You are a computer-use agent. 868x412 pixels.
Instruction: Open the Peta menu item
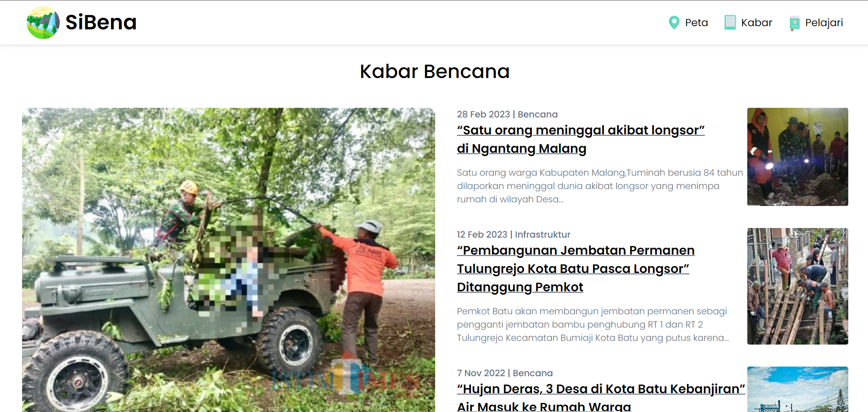[x=696, y=22]
